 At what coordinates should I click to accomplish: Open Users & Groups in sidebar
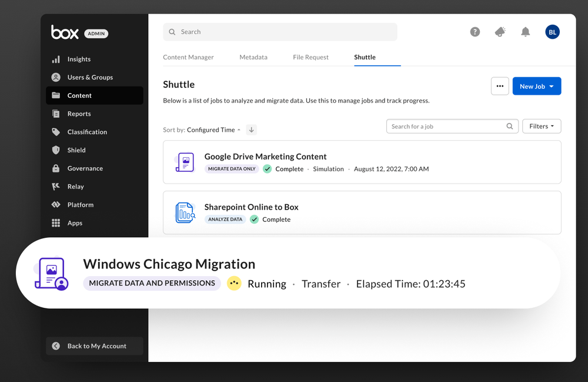[90, 77]
